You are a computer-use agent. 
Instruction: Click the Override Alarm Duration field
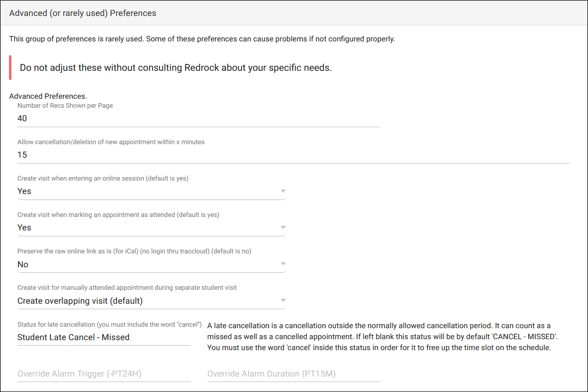[294, 374]
